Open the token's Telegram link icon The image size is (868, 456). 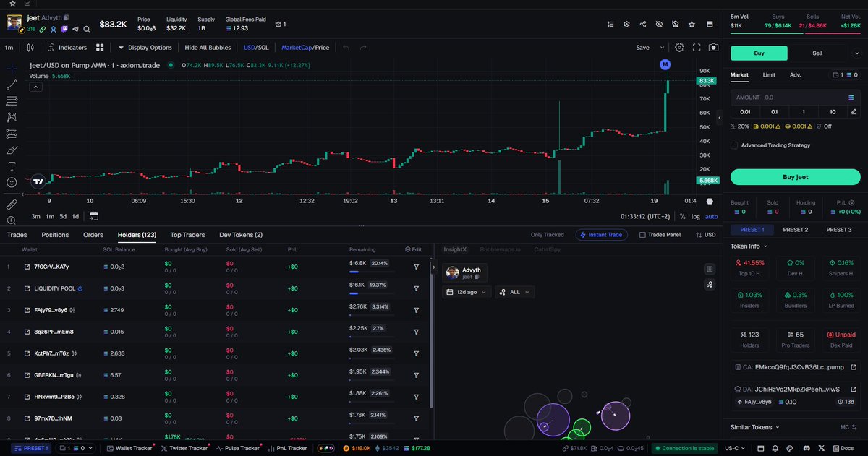click(x=75, y=29)
